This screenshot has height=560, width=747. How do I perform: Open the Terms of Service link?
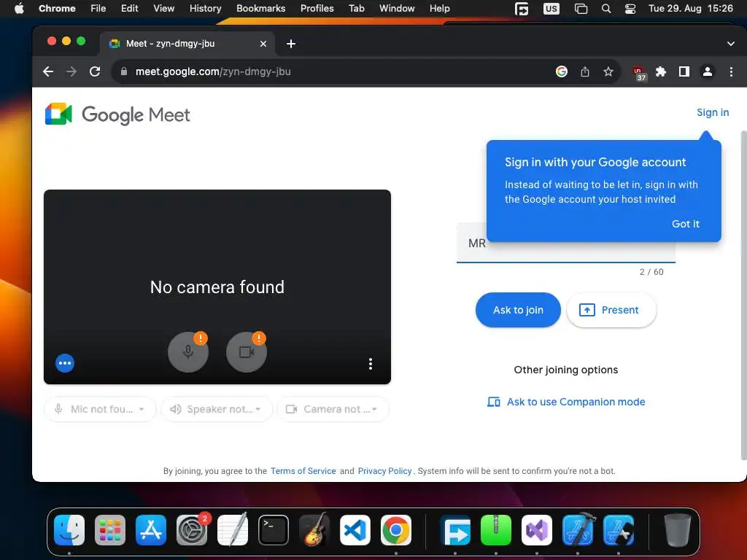(x=303, y=471)
